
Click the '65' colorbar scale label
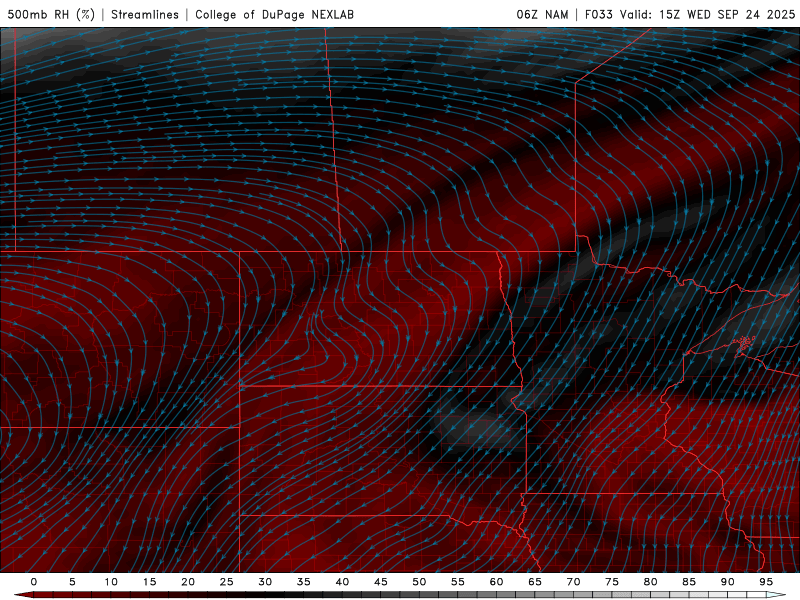pyautogui.click(x=535, y=582)
